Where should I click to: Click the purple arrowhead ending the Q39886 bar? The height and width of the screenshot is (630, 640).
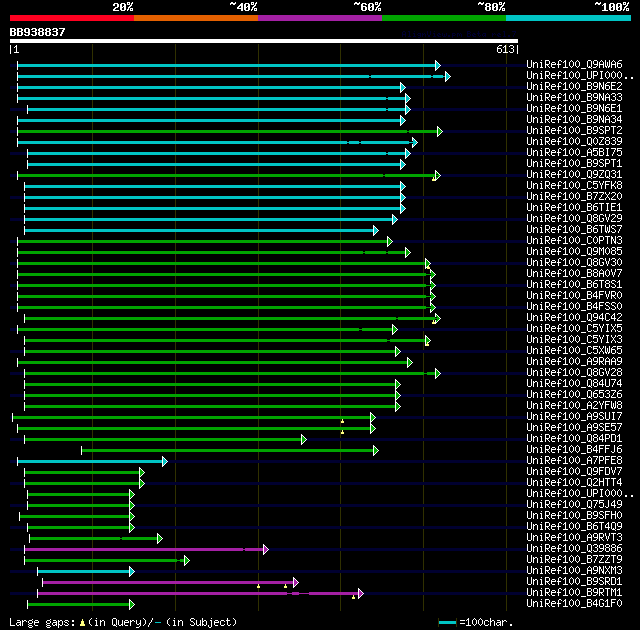pyautogui.click(x=266, y=549)
